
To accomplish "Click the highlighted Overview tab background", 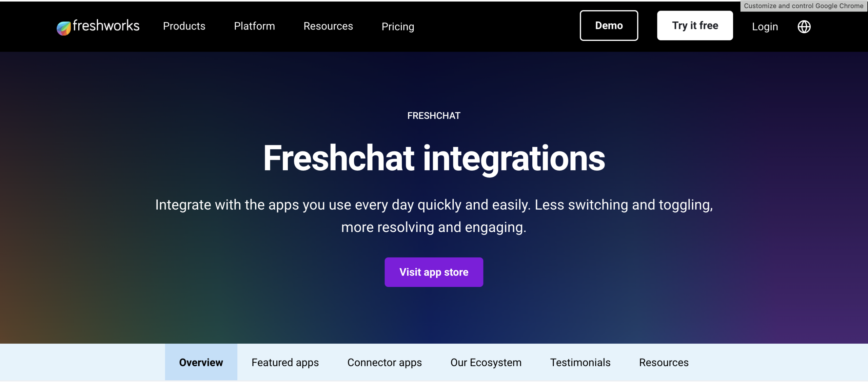I will [x=201, y=362].
